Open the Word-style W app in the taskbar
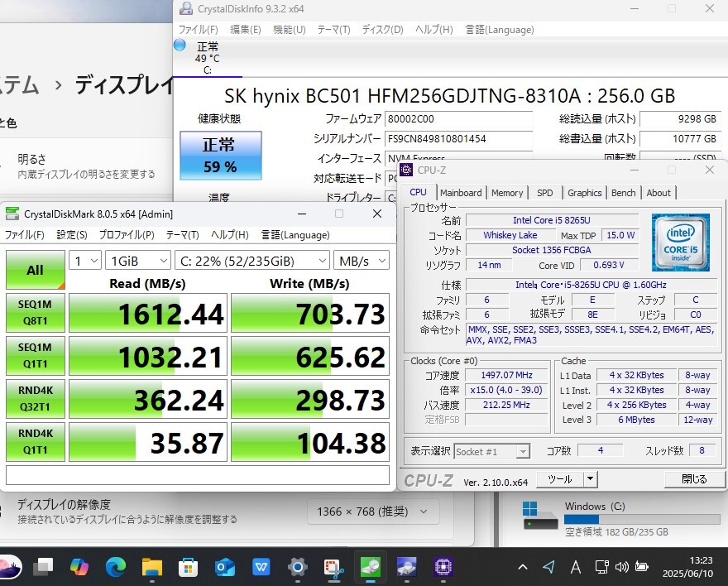This screenshot has width=728, height=586. [261, 566]
